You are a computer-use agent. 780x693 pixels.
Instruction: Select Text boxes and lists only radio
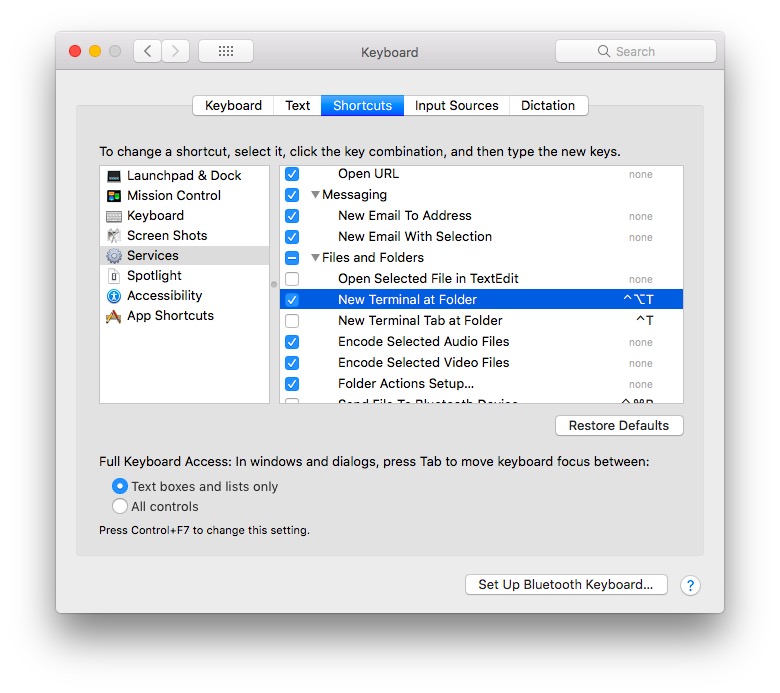[119, 486]
